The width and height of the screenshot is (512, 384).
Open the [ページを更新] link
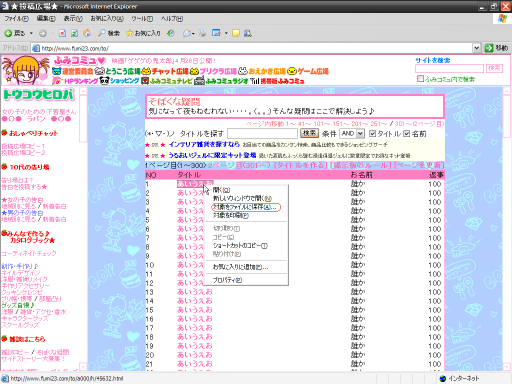[419, 166]
